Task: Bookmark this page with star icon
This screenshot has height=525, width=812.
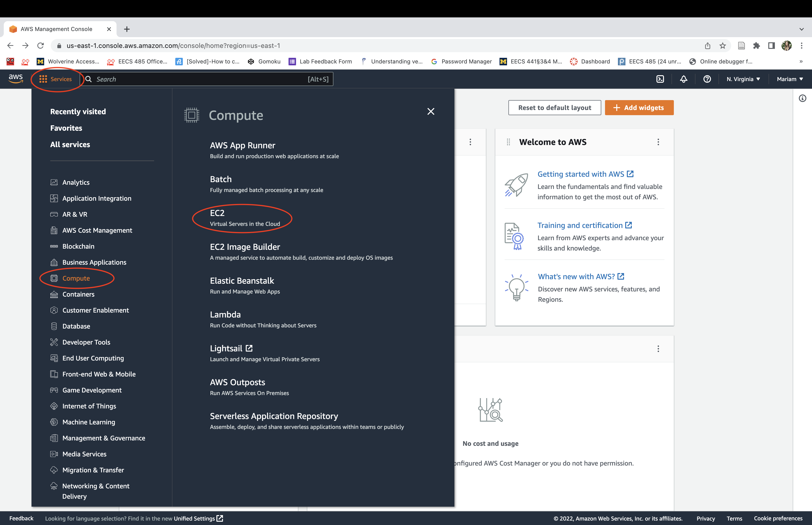Action: pyautogui.click(x=722, y=46)
